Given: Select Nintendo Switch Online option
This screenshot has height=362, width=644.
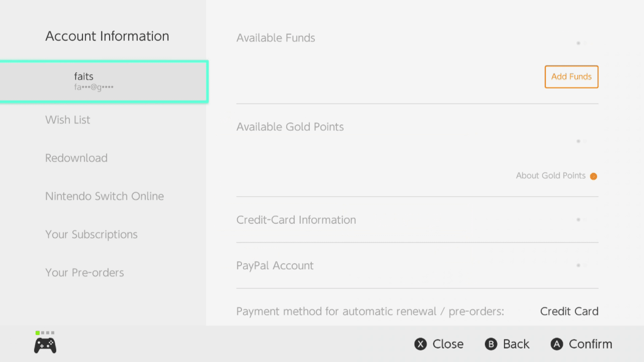Looking at the screenshot, I should click(104, 196).
